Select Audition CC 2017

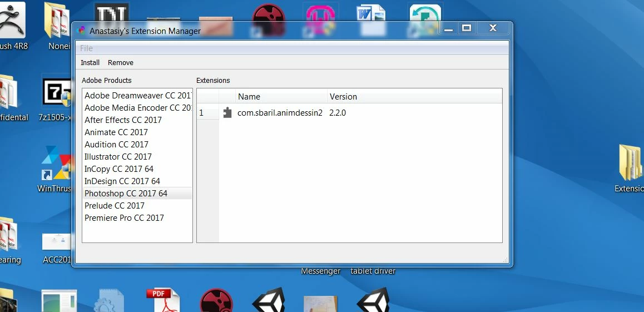click(137, 145)
